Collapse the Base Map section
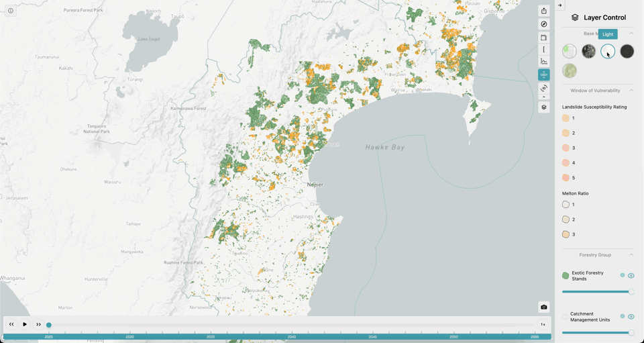Image resolution: width=644 pixels, height=343 pixels. tap(631, 34)
